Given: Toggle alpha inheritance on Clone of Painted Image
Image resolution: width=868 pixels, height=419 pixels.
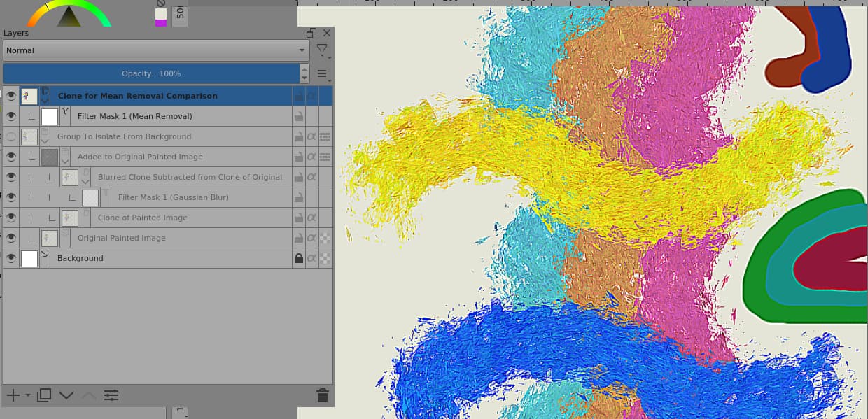Looking at the screenshot, I should click(x=311, y=218).
